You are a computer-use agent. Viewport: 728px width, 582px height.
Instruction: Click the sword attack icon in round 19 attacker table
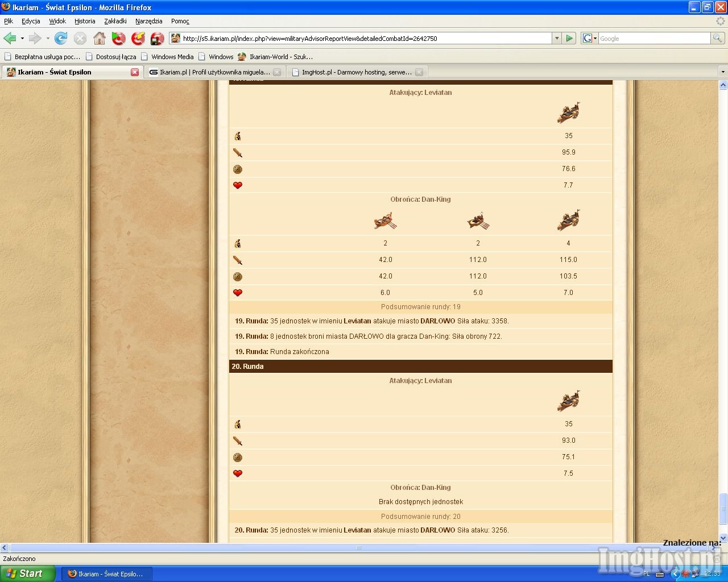(x=238, y=152)
